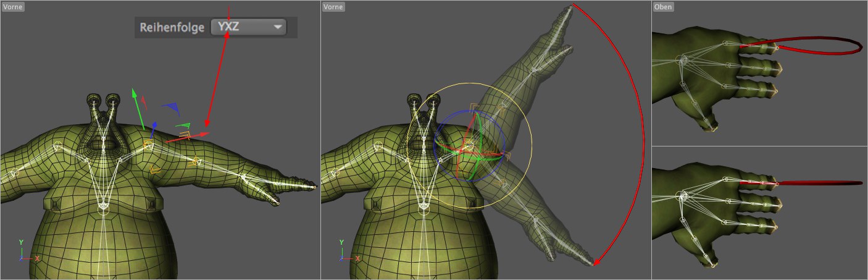The width and height of the screenshot is (868, 280).
Task: Click the Reihenfolge dropdown arrow
Action: [278, 27]
